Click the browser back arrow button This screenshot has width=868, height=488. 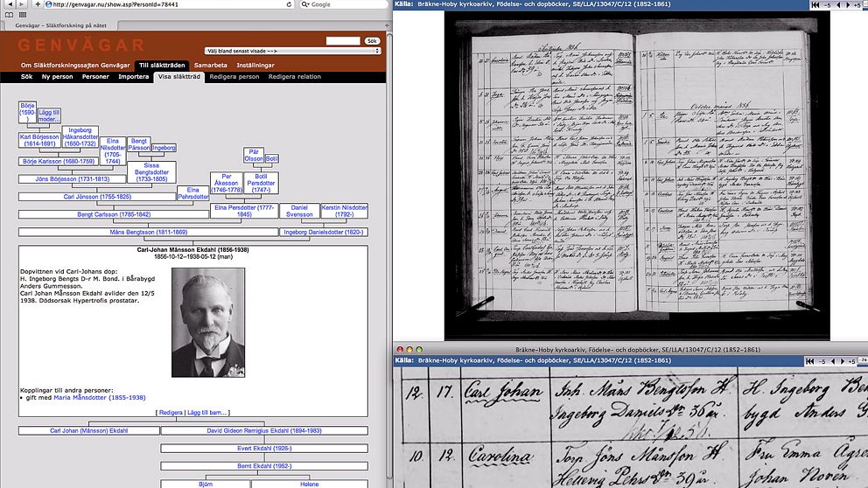tap(7, 4)
